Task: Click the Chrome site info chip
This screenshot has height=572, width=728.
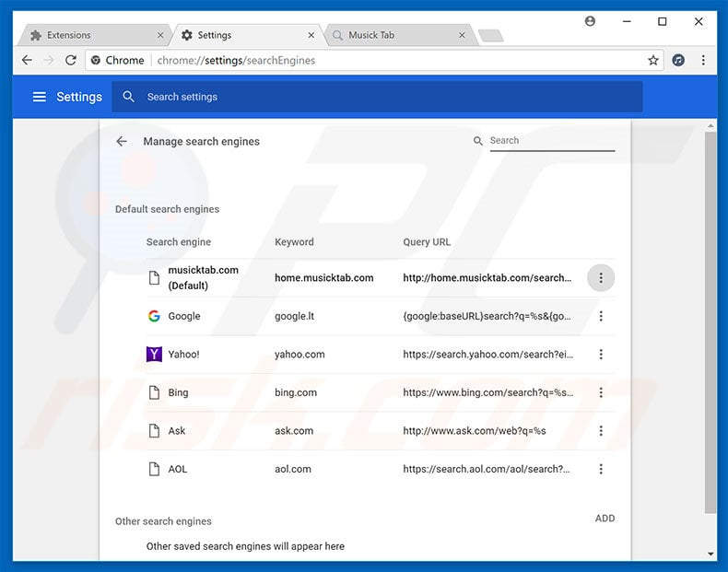Action: pyautogui.click(x=118, y=60)
